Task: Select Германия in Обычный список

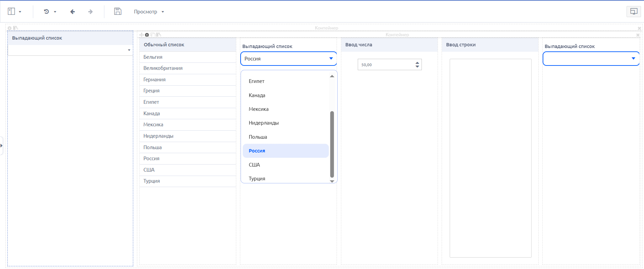Action: 188,80
